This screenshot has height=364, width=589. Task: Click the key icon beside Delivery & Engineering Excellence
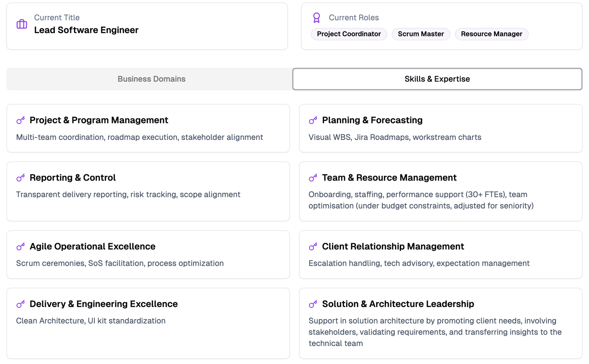point(20,304)
